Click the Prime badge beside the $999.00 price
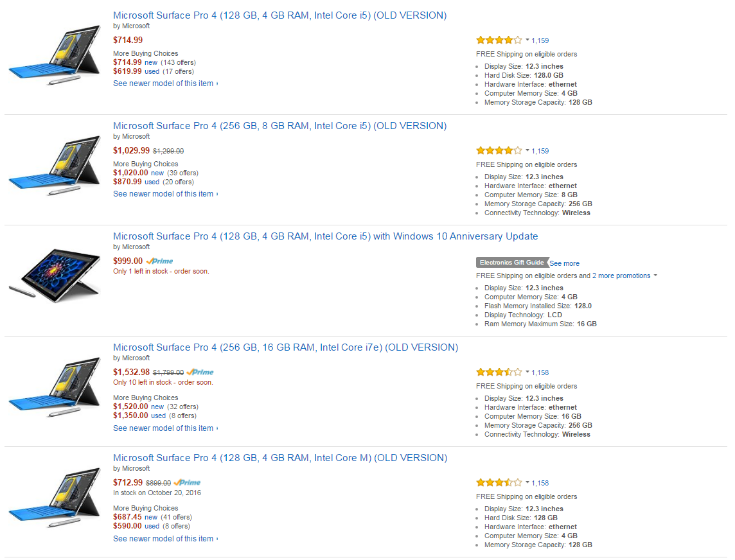 pos(159,261)
